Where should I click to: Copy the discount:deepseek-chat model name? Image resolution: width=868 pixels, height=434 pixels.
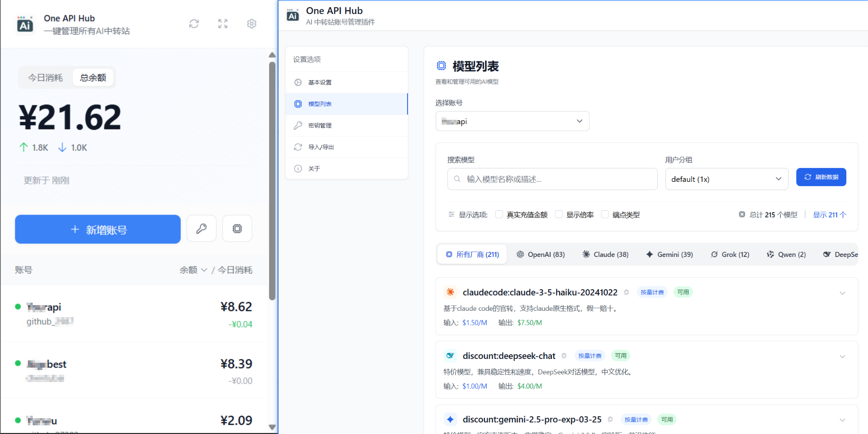(x=564, y=356)
